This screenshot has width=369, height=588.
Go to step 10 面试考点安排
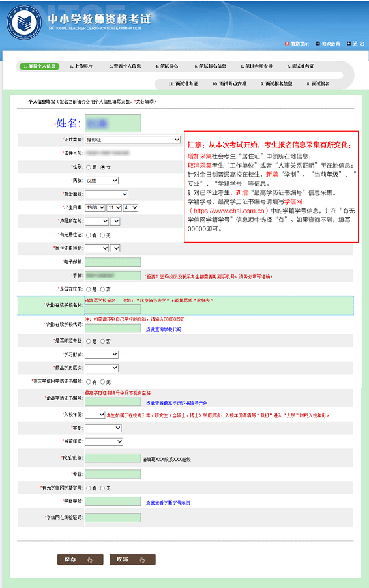click(229, 84)
